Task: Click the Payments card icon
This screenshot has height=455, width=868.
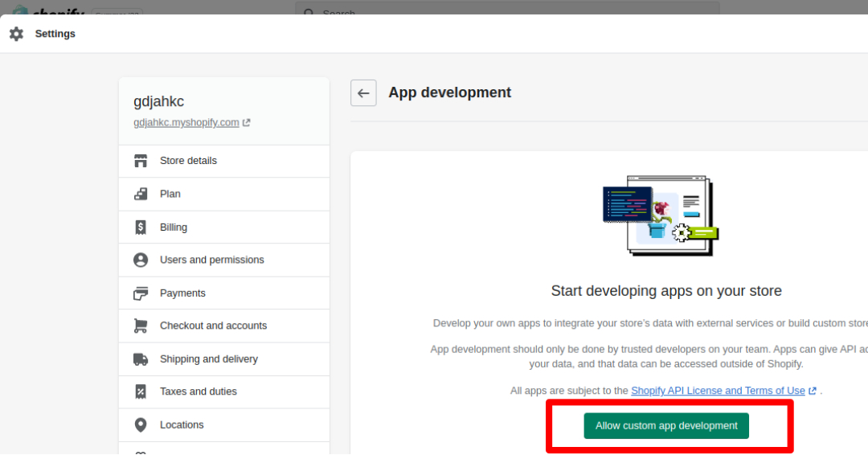Action: pyautogui.click(x=141, y=293)
